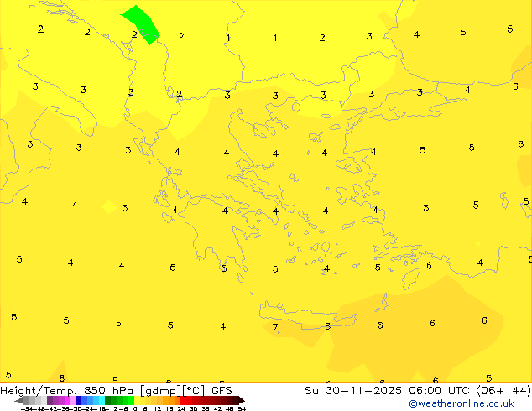Click the 'GFS' model label
532x411 pixels.
(222, 391)
